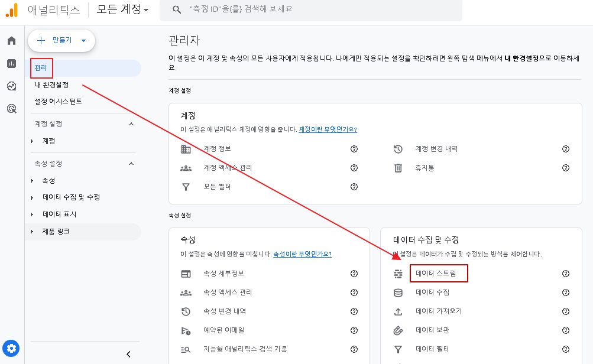
Task: Click the 속성 변경 내역 history icon
Action: point(186,311)
